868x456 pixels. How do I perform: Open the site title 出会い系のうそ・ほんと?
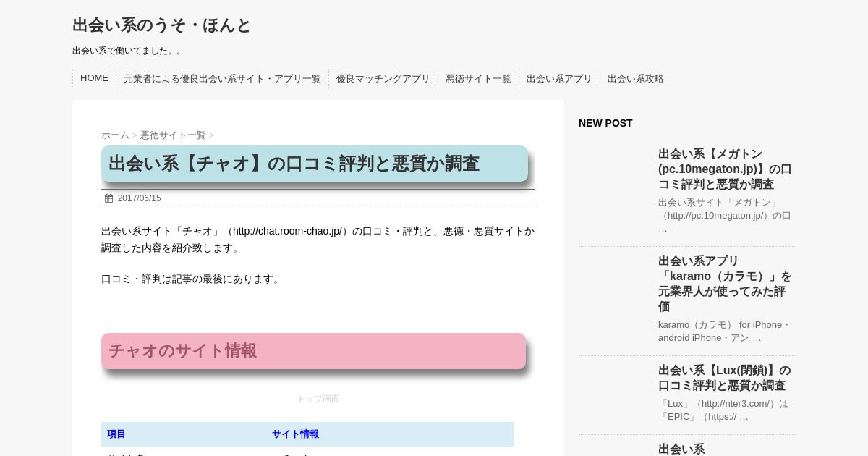(161, 25)
